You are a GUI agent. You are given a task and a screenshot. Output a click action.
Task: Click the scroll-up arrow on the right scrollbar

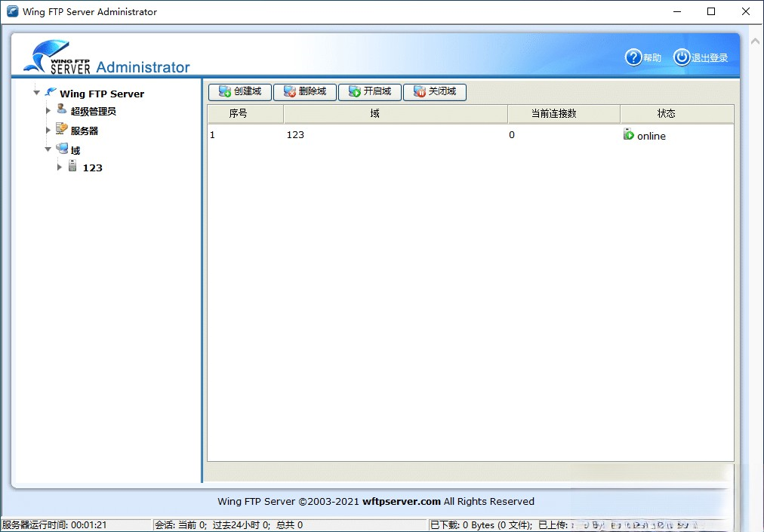(755, 42)
